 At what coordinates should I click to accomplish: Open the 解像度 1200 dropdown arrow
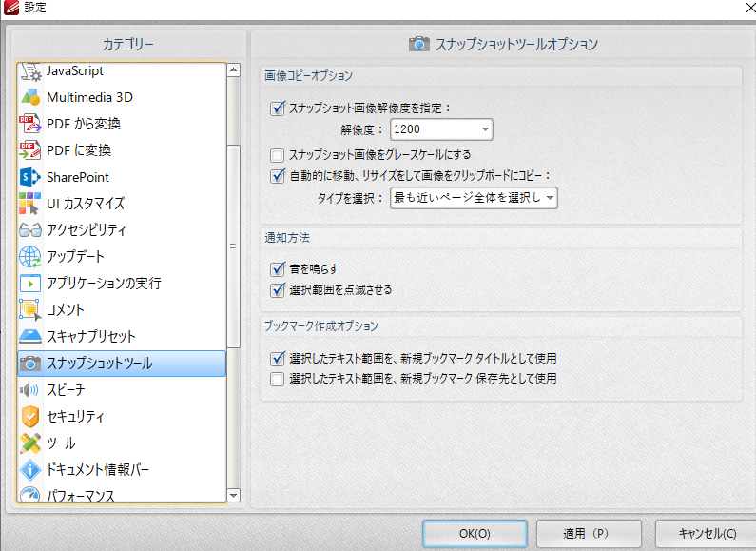tap(485, 129)
